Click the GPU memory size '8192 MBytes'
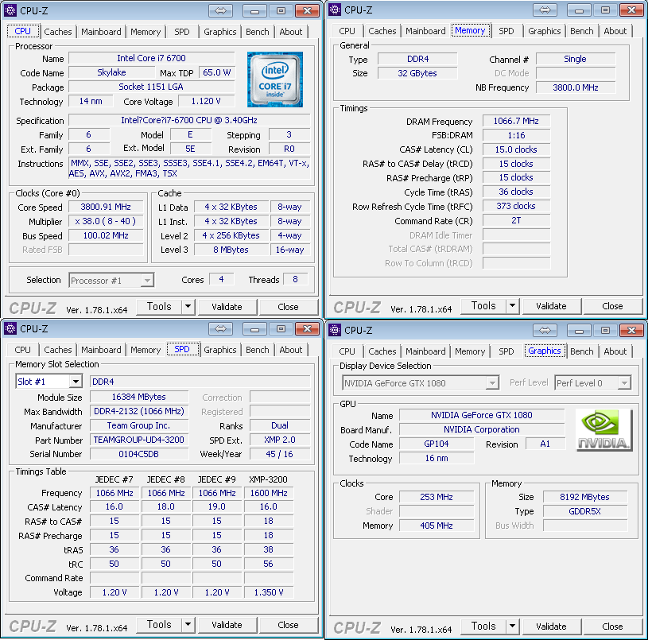 (x=584, y=497)
